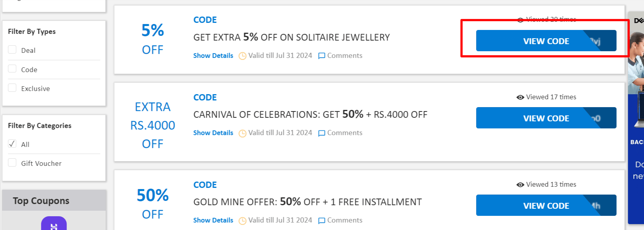Tick the Code type filter checkbox
644x230 pixels.
(13, 69)
